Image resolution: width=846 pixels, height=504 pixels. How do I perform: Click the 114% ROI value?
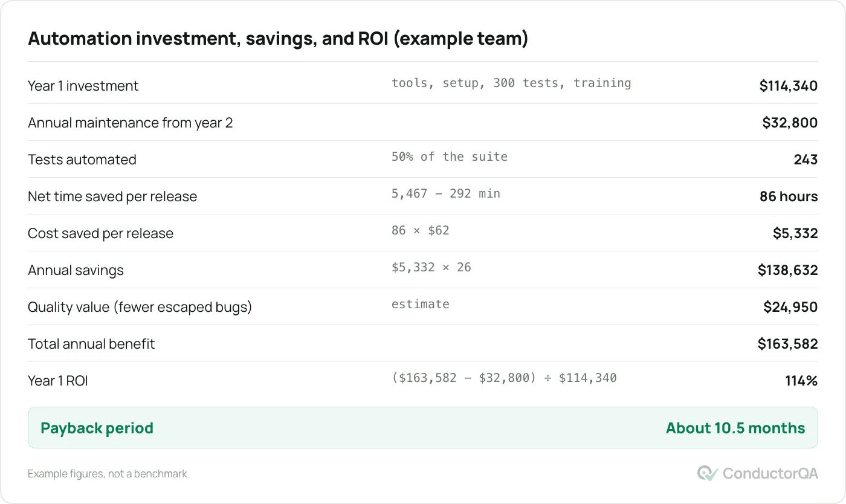(x=801, y=381)
